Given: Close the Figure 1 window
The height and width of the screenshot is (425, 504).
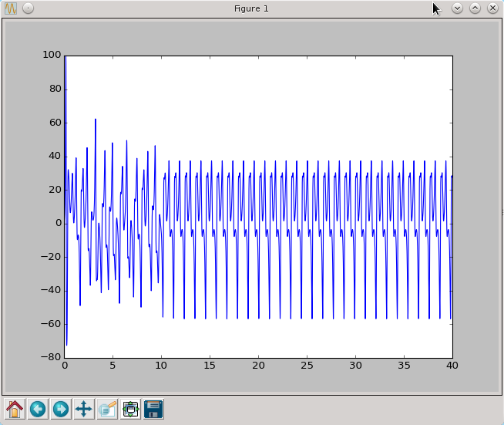Looking at the screenshot, I should 492,8.
